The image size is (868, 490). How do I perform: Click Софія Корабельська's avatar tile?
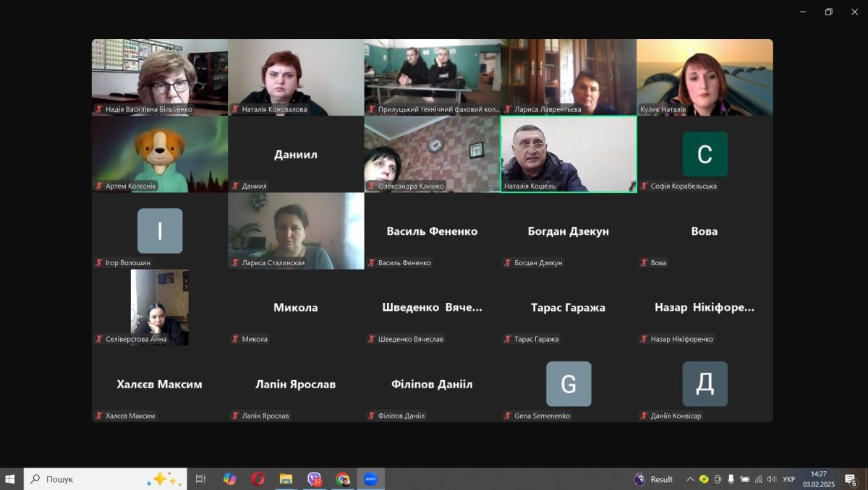coord(705,154)
